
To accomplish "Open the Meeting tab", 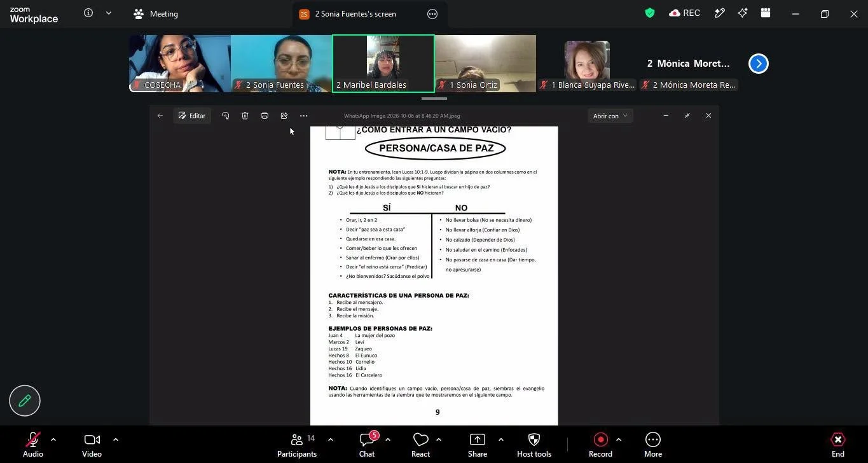I will click(156, 14).
